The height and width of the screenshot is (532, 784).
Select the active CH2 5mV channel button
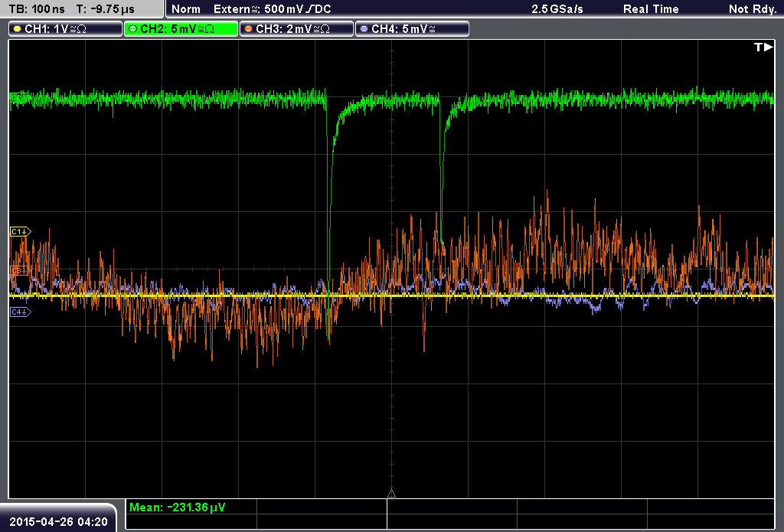coord(181,29)
